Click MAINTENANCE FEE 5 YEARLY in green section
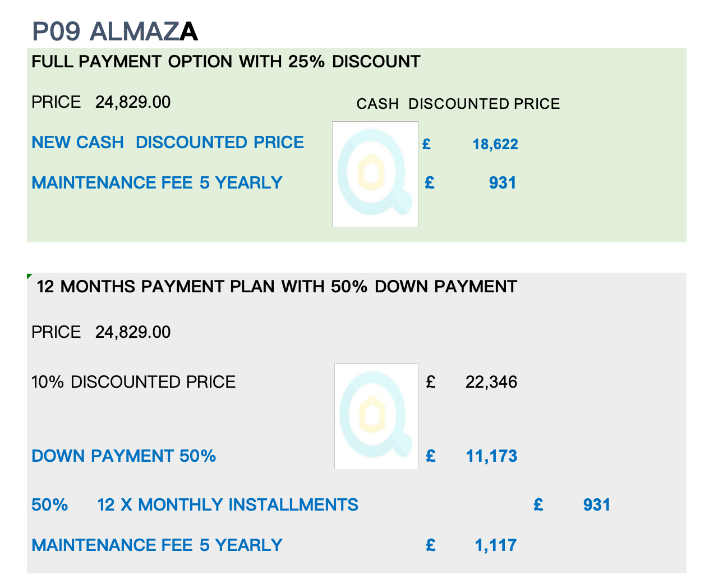 tap(157, 182)
